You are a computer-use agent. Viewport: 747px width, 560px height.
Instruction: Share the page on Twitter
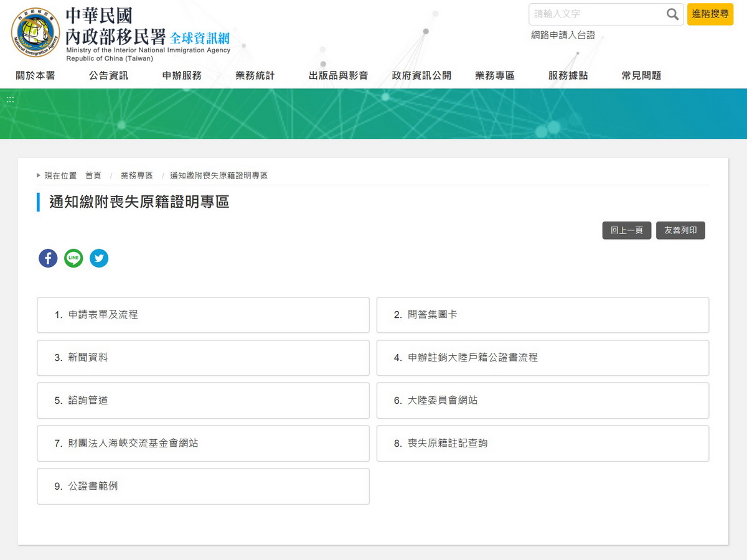coord(99,258)
